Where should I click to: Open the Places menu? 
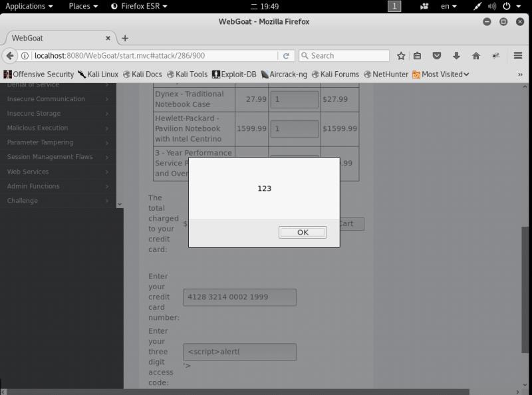(x=83, y=6)
